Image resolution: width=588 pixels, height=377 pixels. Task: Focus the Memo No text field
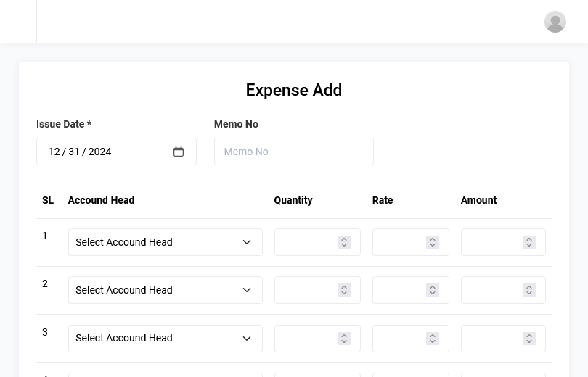(x=293, y=152)
